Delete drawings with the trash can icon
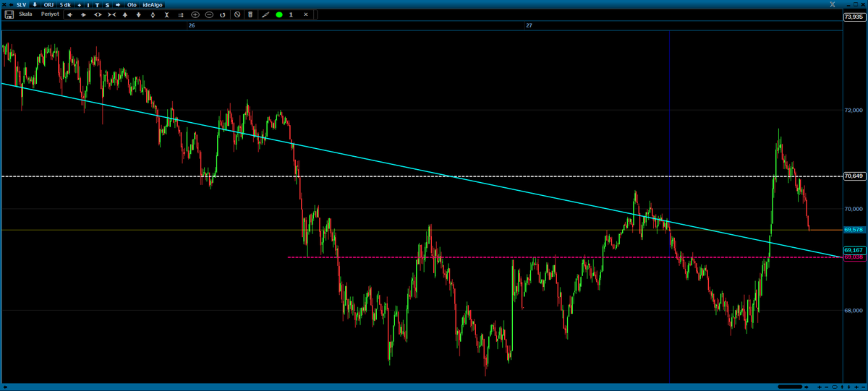The height and width of the screenshot is (391, 868). [x=250, y=14]
